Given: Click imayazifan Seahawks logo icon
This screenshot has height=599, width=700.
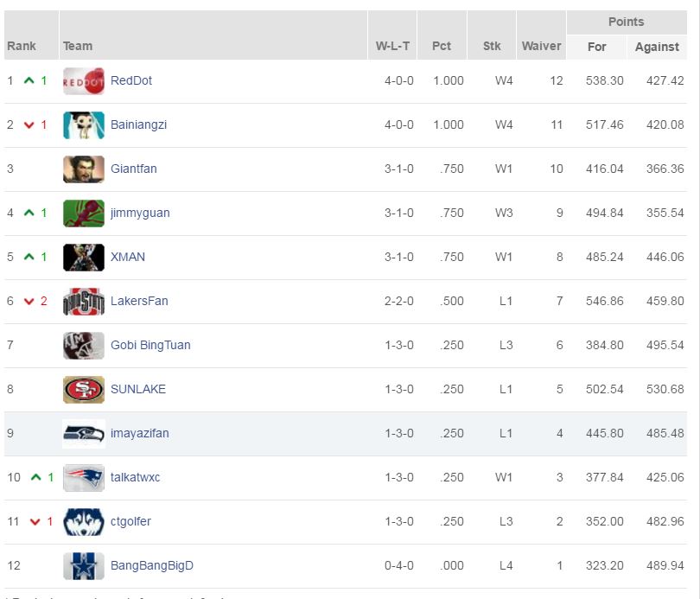Looking at the screenshot, I should click(x=84, y=434).
